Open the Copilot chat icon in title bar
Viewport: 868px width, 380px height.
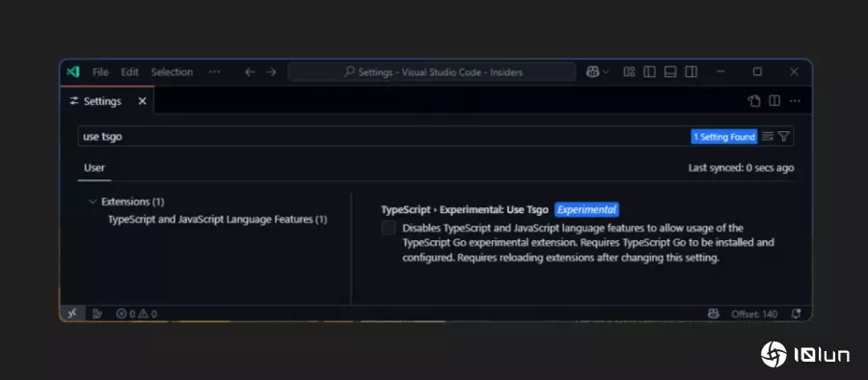point(592,72)
